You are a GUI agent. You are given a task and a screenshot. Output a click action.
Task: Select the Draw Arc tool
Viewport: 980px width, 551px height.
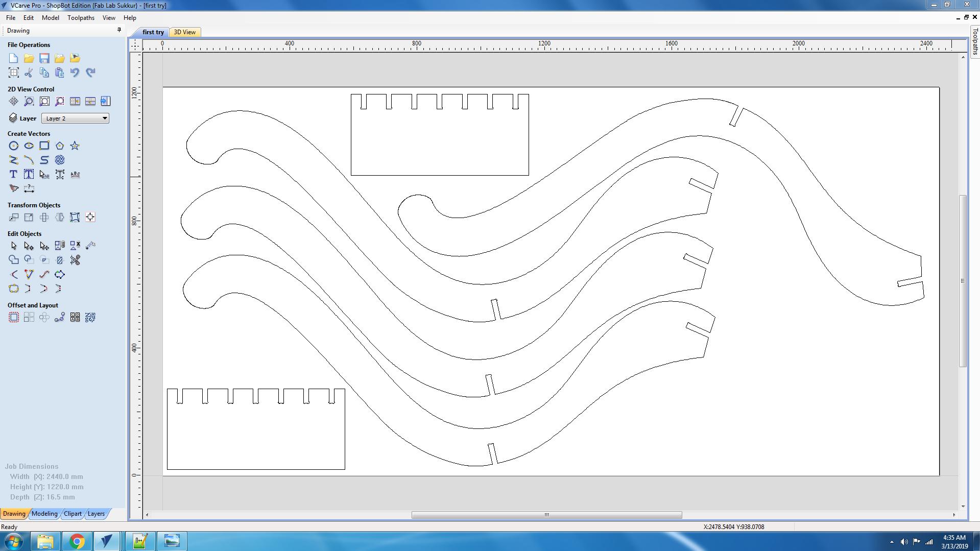tap(29, 160)
